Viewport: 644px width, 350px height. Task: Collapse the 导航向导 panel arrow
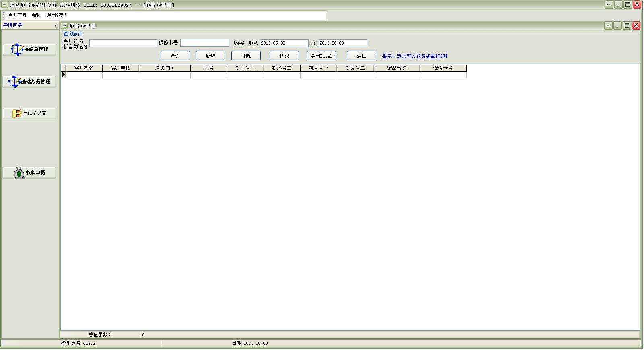pos(56,25)
